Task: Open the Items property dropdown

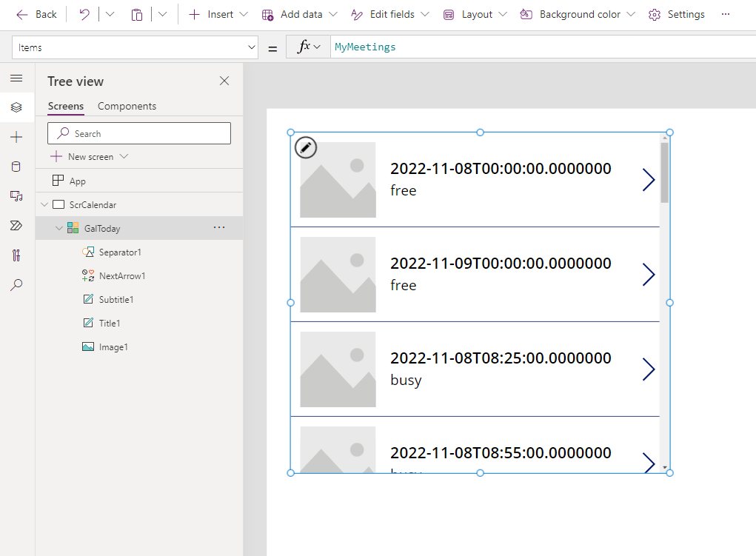Action: tap(252, 47)
